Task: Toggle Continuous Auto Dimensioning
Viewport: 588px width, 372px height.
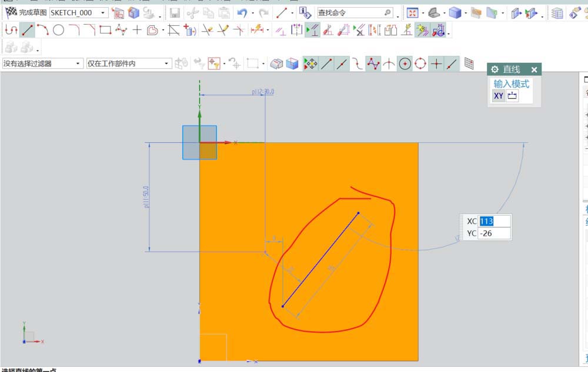Action: coord(439,30)
